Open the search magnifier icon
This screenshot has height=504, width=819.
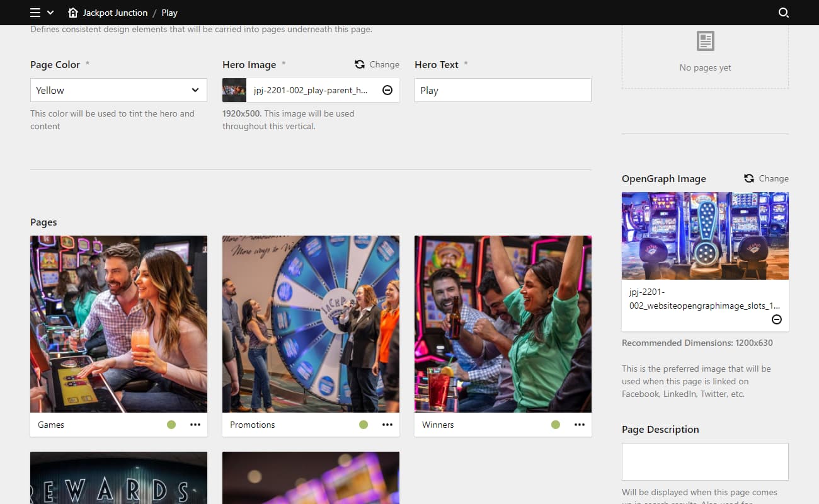click(784, 13)
